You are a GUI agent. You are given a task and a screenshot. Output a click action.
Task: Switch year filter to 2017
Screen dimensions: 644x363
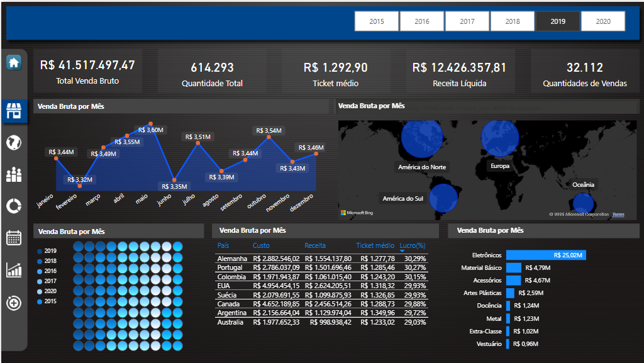[x=467, y=21]
